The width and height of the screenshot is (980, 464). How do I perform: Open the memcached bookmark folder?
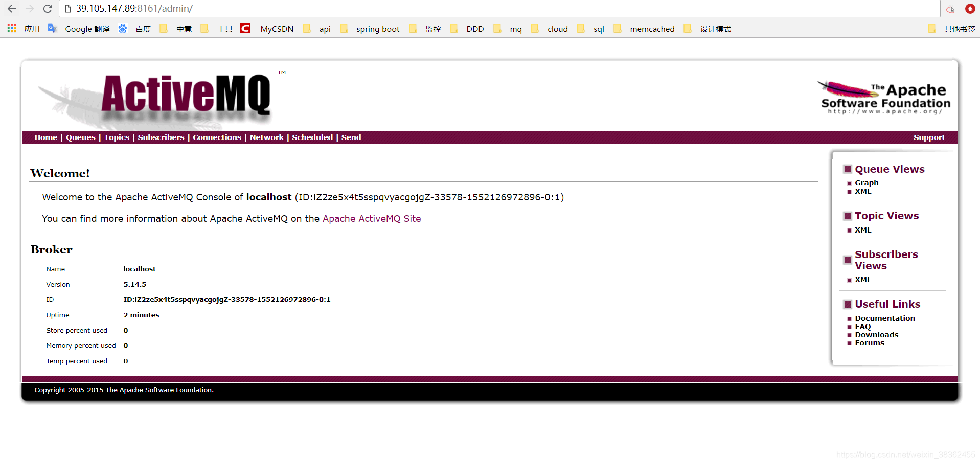644,29
